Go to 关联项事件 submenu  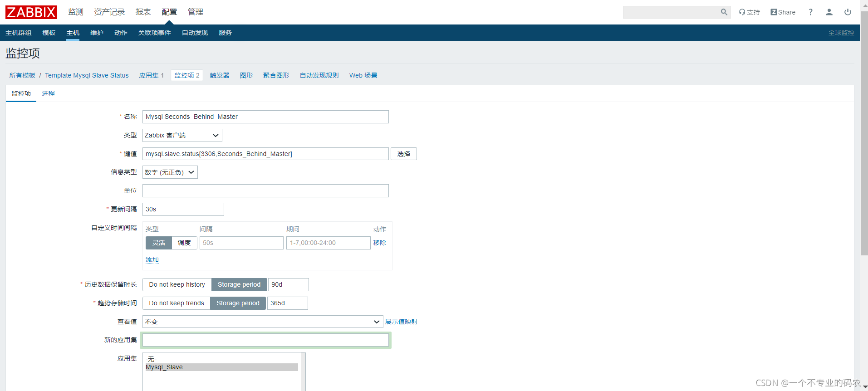(x=155, y=33)
